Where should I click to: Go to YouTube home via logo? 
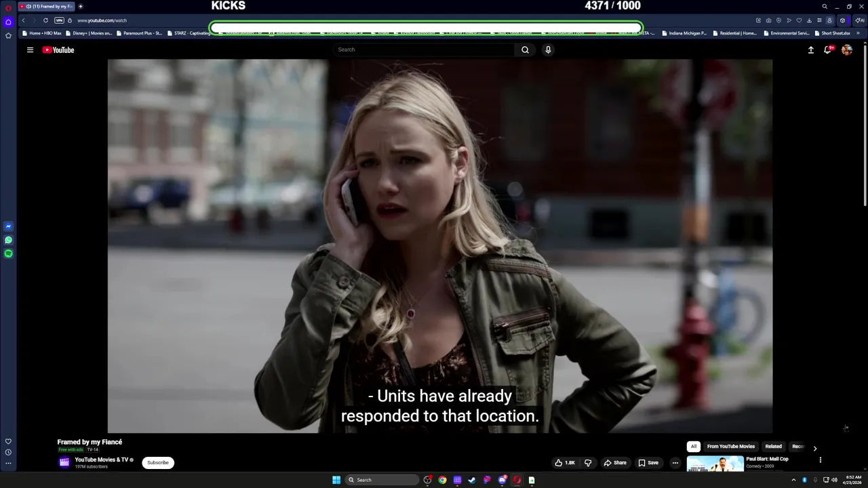pos(58,49)
